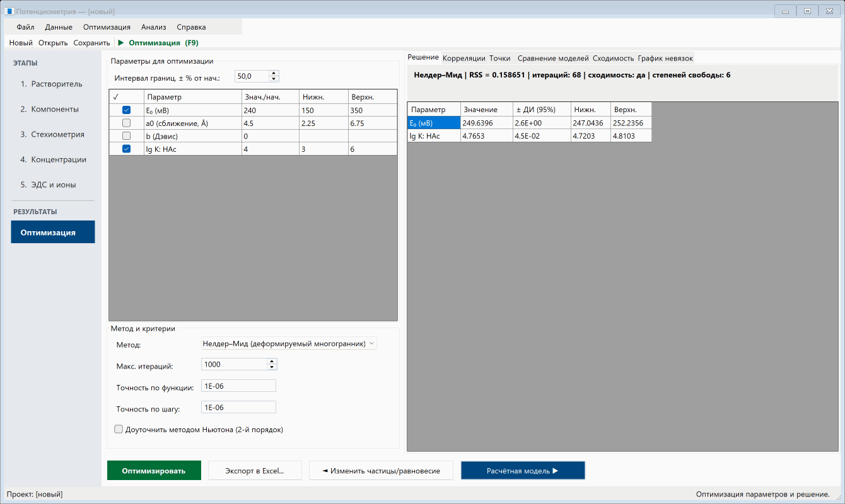Tick the b (Дэвис) parameter checkbox

pyautogui.click(x=126, y=136)
